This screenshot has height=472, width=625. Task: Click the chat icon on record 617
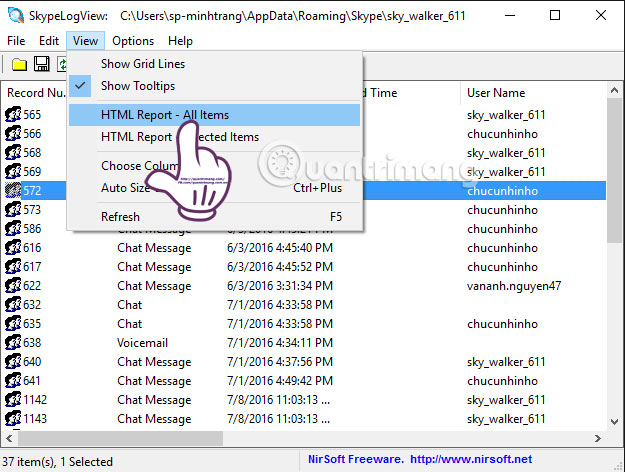pyautogui.click(x=13, y=266)
